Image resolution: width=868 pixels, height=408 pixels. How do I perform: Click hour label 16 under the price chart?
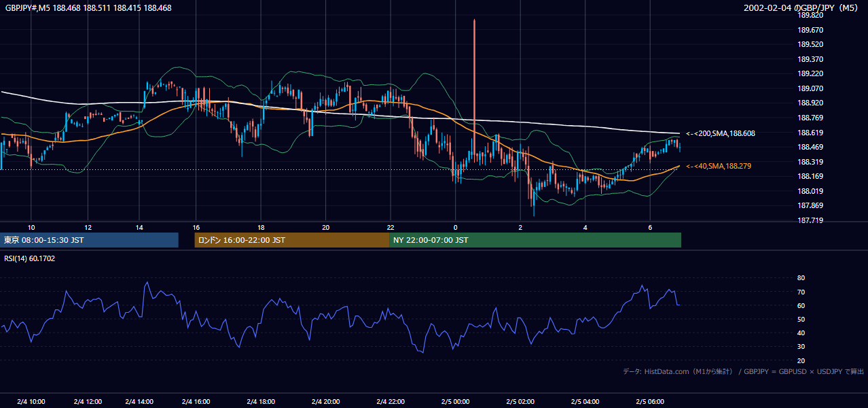196,227
